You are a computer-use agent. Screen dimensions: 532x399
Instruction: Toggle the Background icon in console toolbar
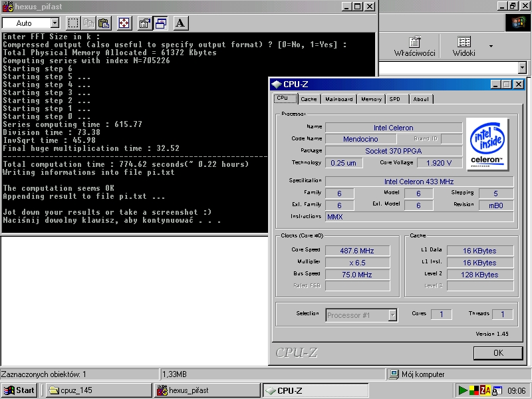160,23
